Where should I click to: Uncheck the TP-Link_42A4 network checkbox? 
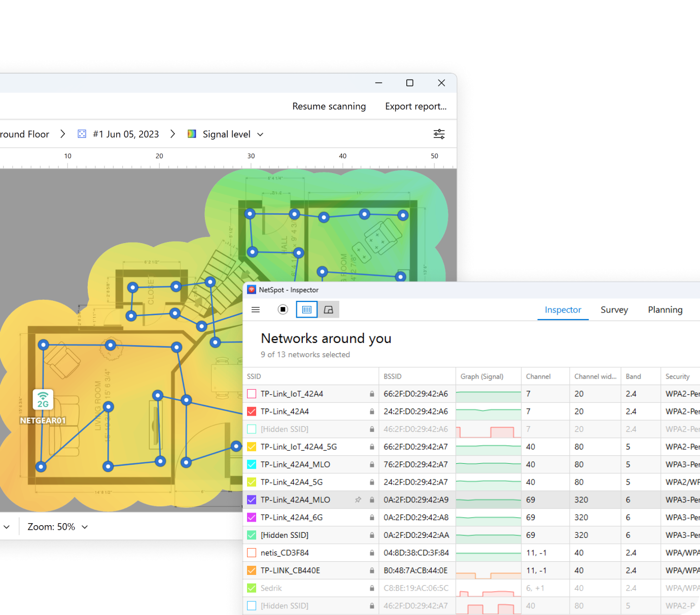[x=252, y=412]
